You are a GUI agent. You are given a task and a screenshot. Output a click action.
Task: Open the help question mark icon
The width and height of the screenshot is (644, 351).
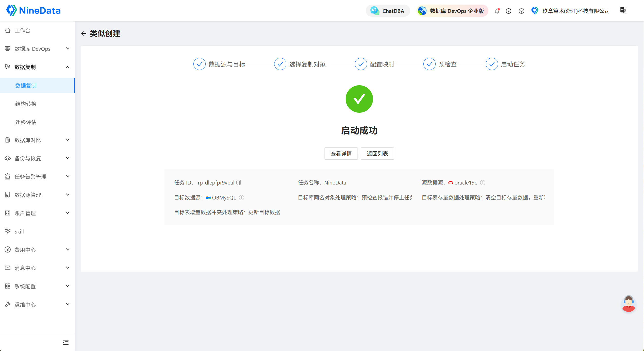point(521,11)
